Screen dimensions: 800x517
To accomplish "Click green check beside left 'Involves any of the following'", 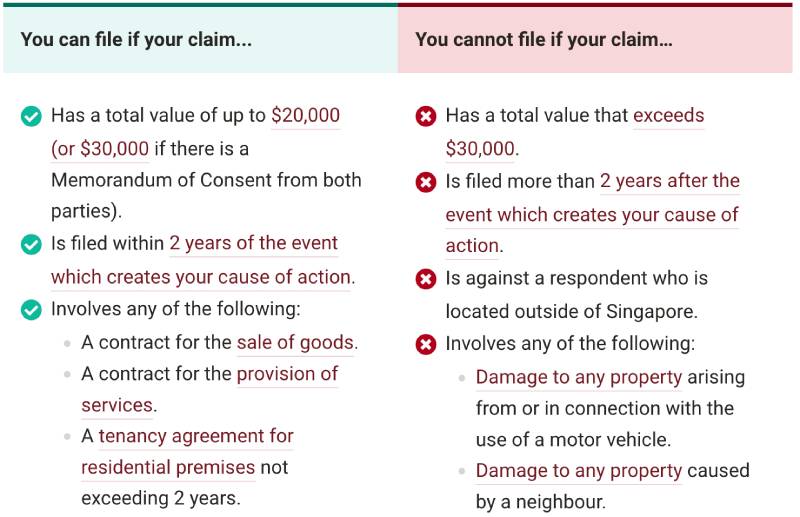I will (x=31, y=309).
